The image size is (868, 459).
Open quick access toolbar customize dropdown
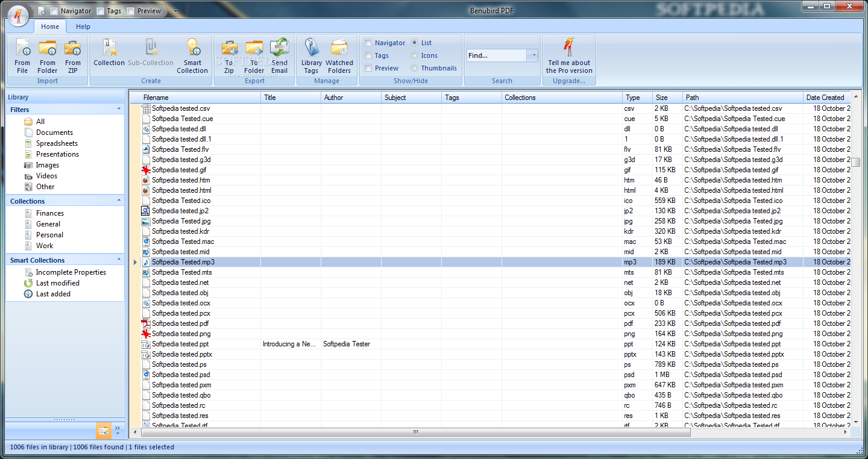point(175,11)
